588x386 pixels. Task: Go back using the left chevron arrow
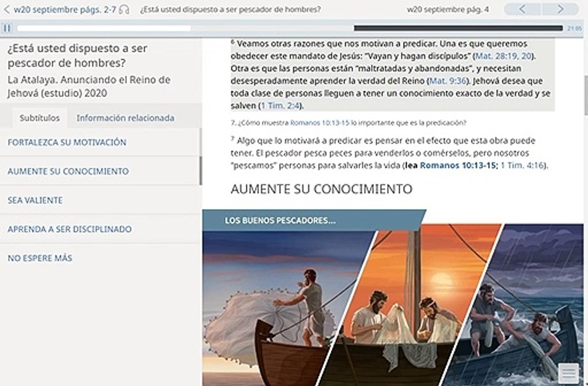coord(6,9)
